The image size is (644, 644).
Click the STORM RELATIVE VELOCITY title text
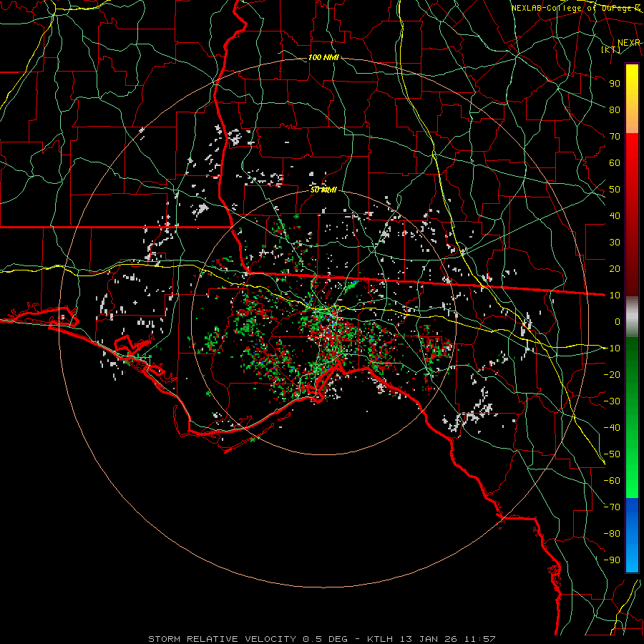click(x=223, y=639)
